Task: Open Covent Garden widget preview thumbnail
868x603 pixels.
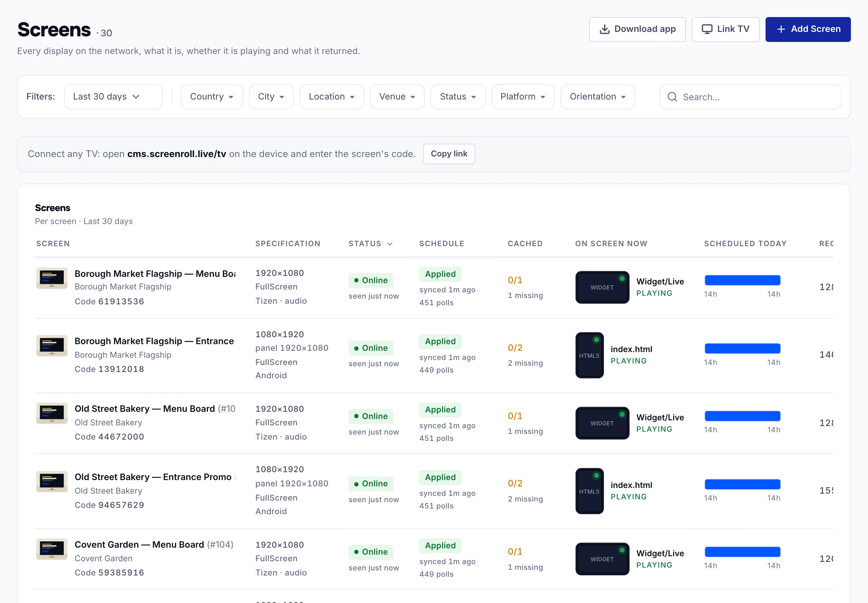Action: 602,559
